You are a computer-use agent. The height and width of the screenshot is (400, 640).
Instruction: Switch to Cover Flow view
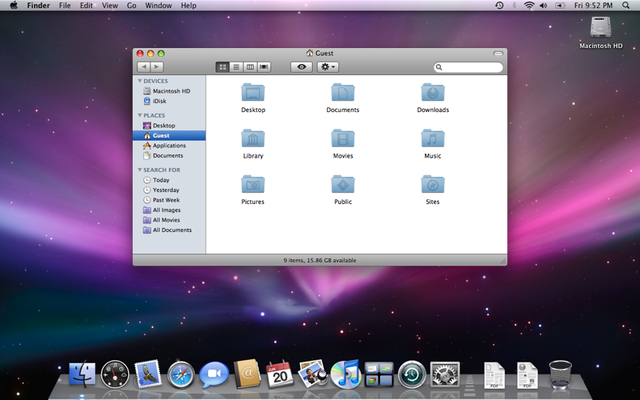(x=264, y=67)
